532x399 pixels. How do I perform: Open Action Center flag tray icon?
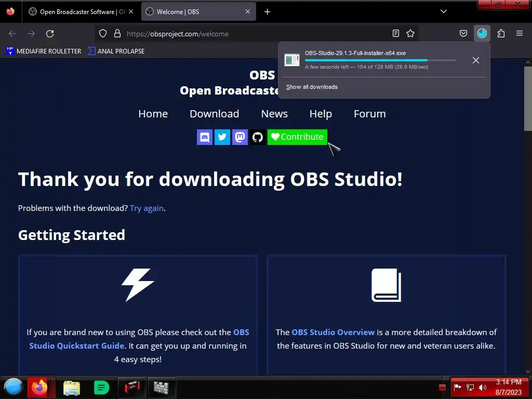tap(457, 387)
